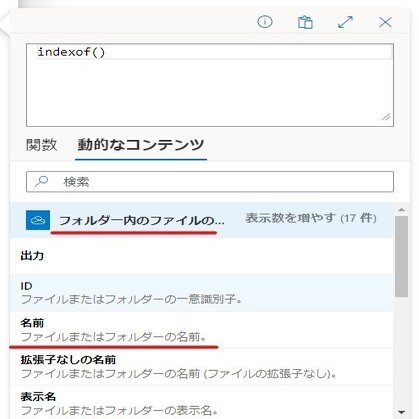Click 表示数を増やす (17 件) link
419x419 pixels.
(311, 218)
